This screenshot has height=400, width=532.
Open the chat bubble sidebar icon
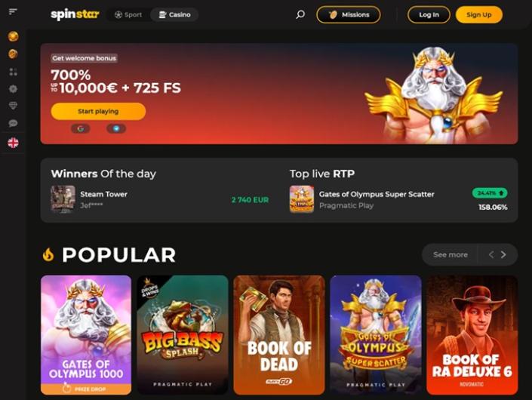[x=14, y=123]
